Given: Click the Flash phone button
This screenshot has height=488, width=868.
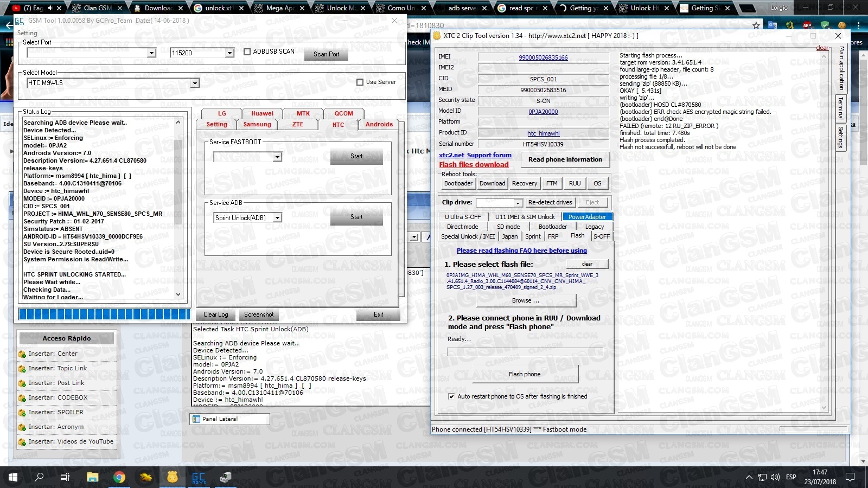Looking at the screenshot, I should pyautogui.click(x=525, y=374).
